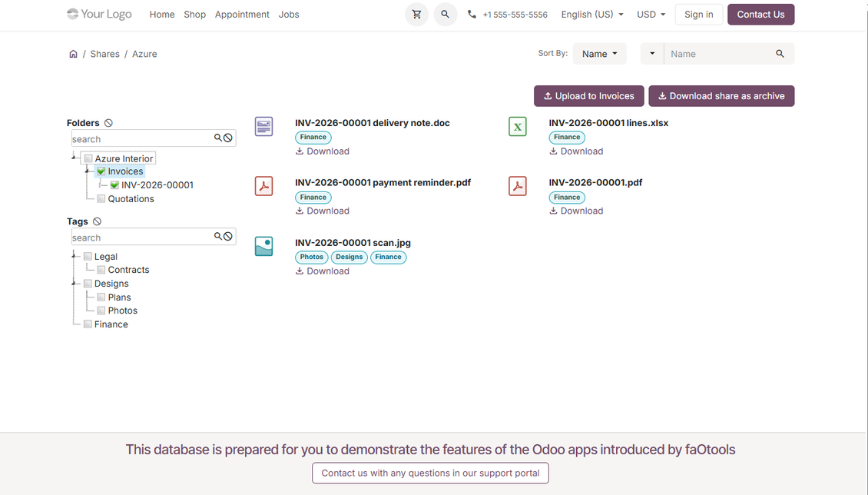Open the search field type dropdown arrow
This screenshot has height=495, width=868.
click(652, 54)
